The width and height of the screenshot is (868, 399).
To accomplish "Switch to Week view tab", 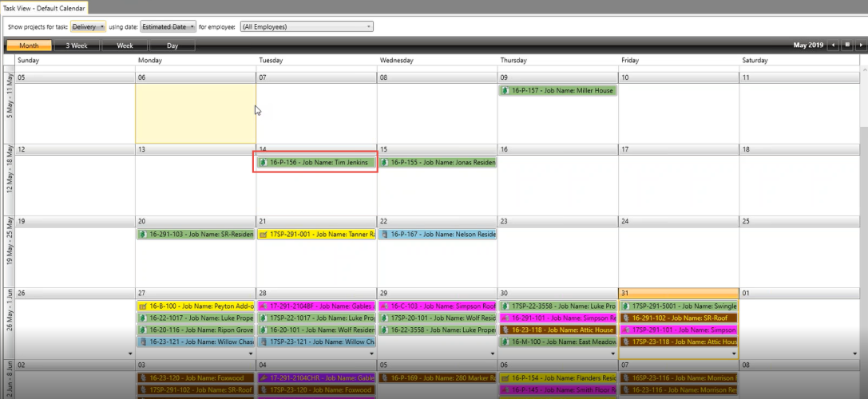I will click(125, 45).
